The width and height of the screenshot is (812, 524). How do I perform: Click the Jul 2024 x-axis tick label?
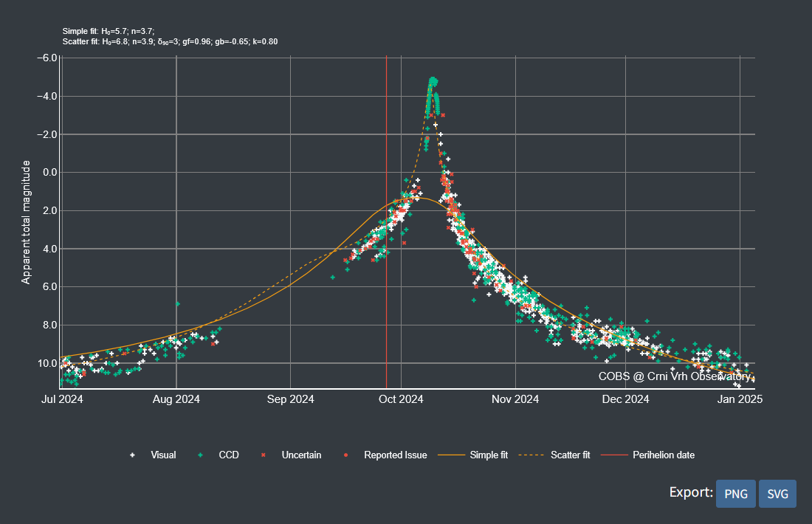pos(60,399)
